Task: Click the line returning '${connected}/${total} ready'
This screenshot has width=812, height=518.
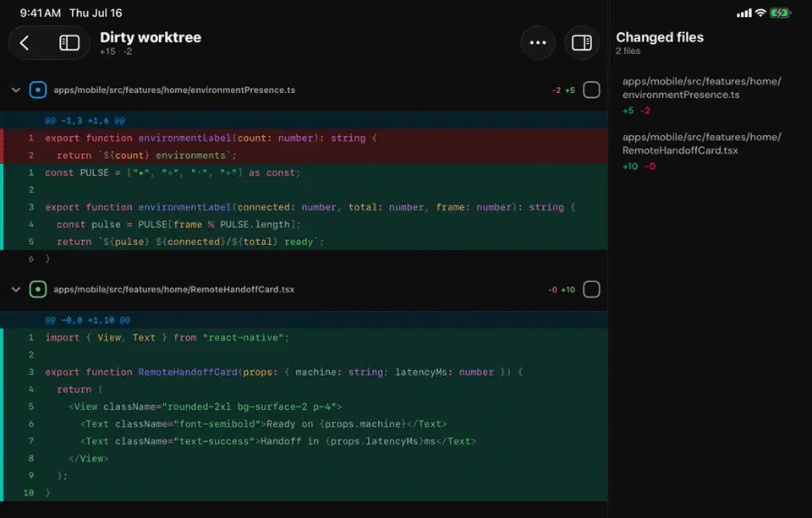Action: 304,242
